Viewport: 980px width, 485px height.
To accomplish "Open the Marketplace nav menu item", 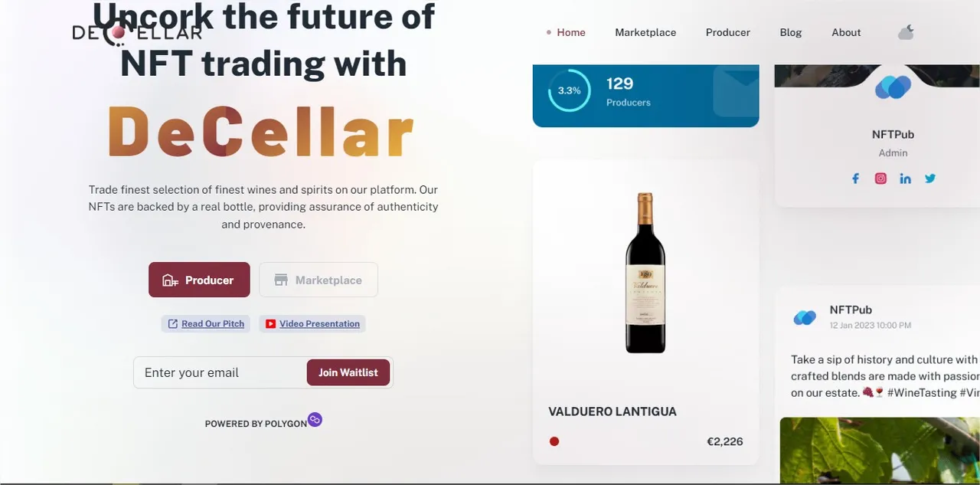I will click(645, 32).
